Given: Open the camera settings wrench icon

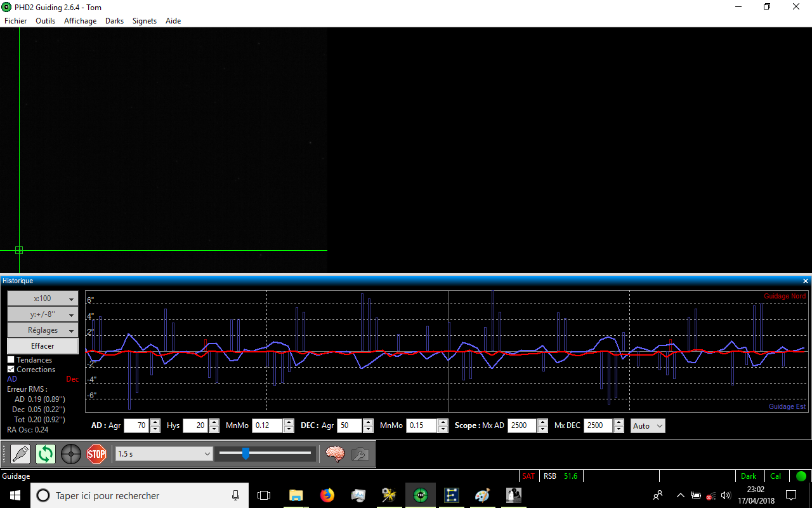Looking at the screenshot, I should pyautogui.click(x=360, y=454).
